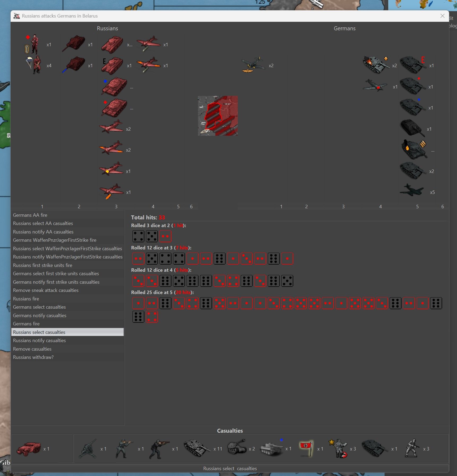457x476 pixels.
Task: Select 'Russians fire' battle step
Action: pyautogui.click(x=67, y=299)
